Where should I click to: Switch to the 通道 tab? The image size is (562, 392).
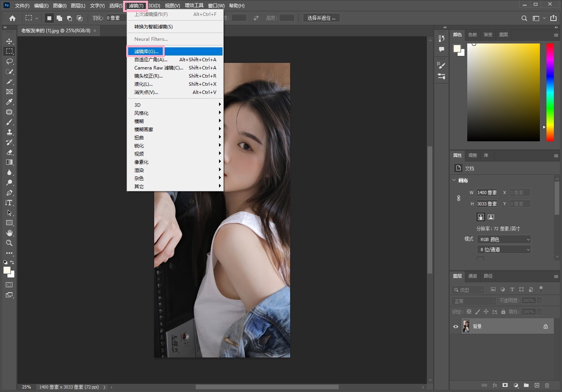point(472,276)
